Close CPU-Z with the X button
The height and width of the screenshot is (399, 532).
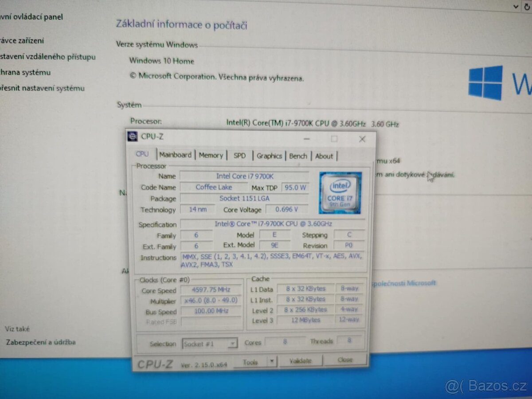[362, 139]
